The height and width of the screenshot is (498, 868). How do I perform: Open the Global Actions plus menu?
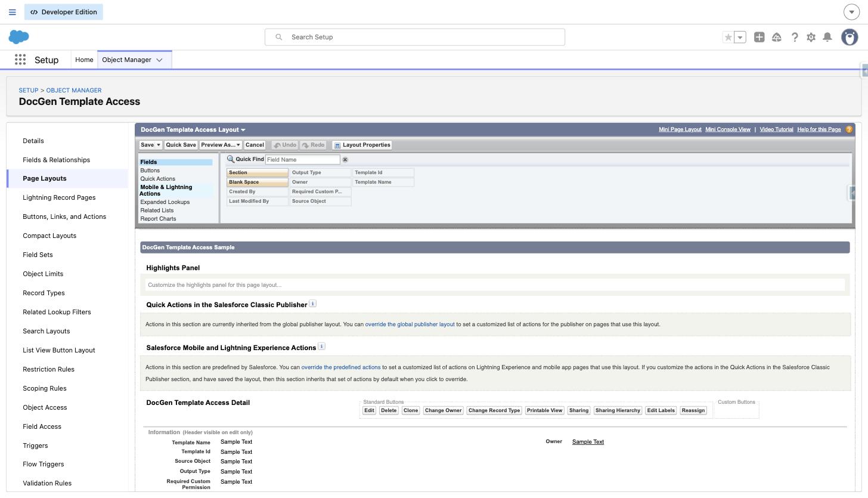coord(759,37)
